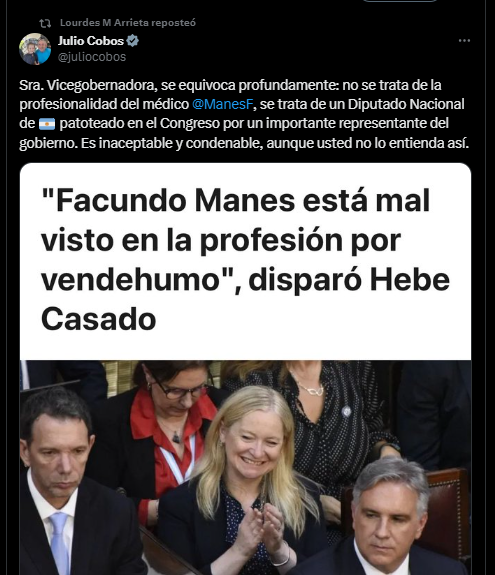Click the Julio Cobos display name
The height and width of the screenshot is (575, 495).
tap(91, 41)
